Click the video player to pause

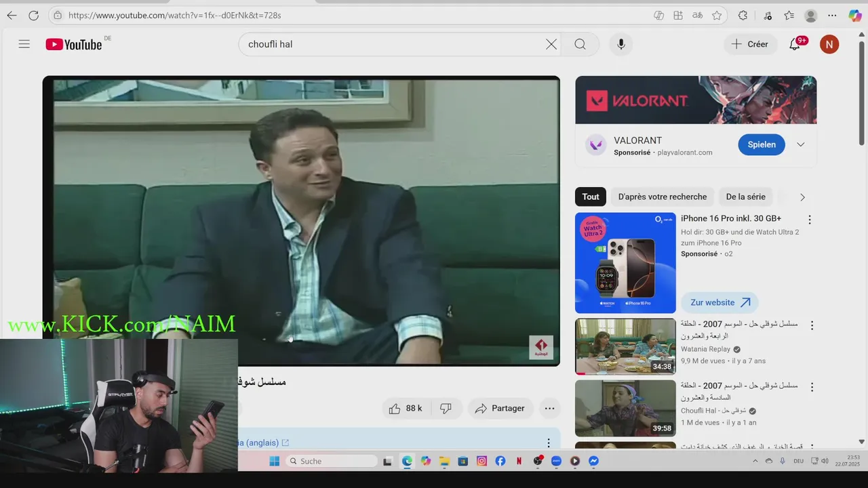pyautogui.click(x=301, y=221)
